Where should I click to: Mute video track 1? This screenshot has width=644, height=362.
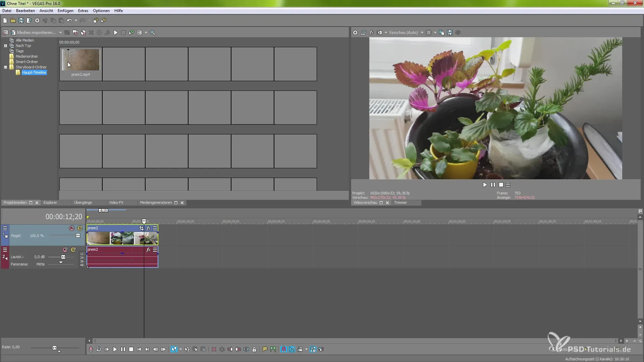(72, 228)
